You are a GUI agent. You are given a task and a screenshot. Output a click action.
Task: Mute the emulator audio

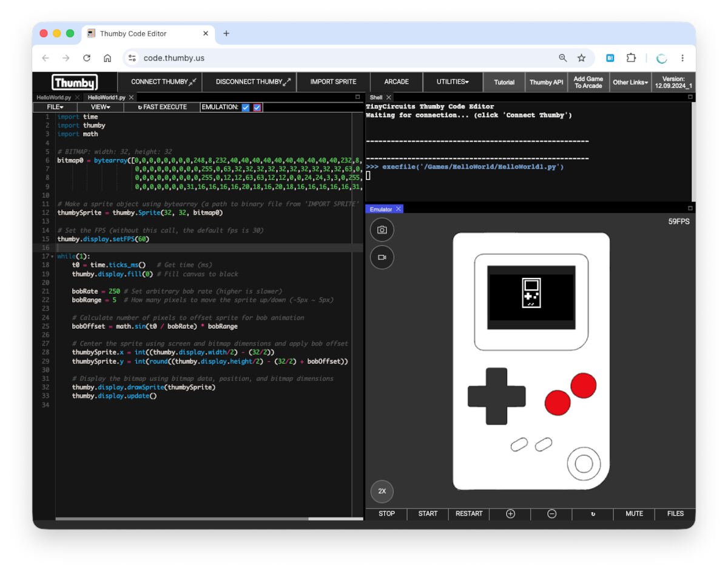[634, 514]
